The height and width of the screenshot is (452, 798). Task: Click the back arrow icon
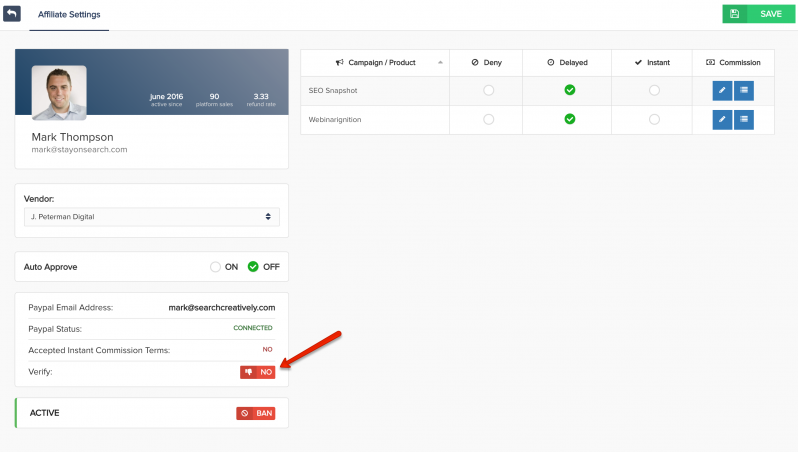[12, 14]
